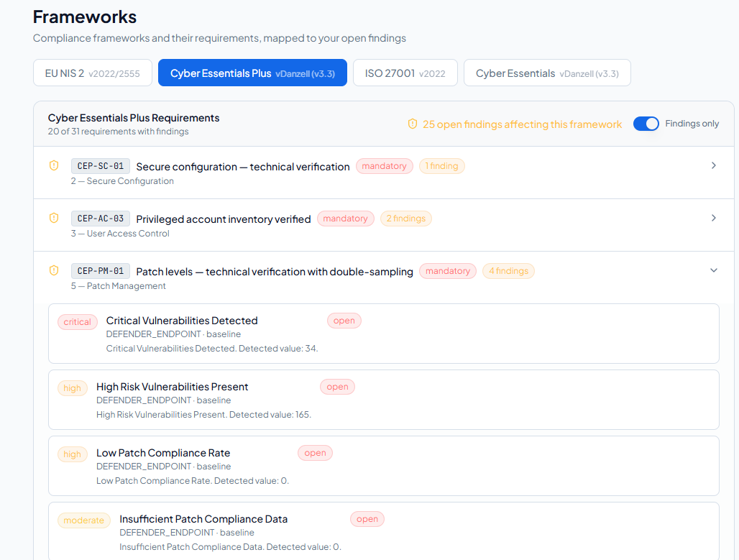This screenshot has height=560, width=739.
Task: Click the 25 open findings link
Action: (x=522, y=124)
